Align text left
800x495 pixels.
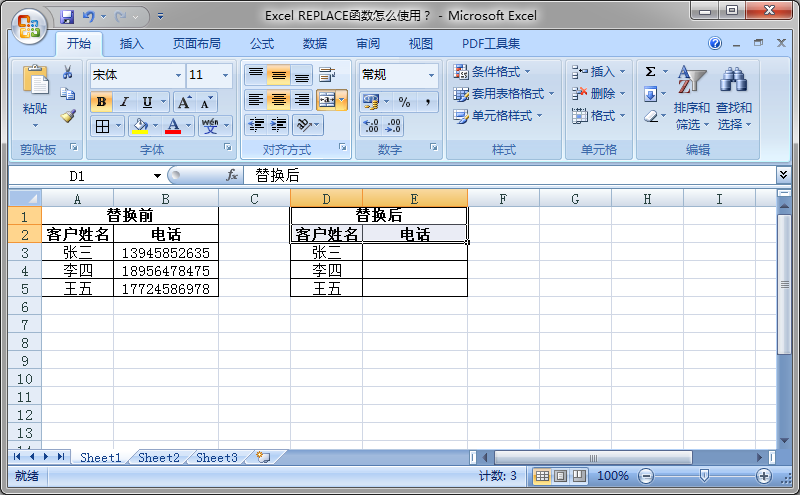point(256,100)
